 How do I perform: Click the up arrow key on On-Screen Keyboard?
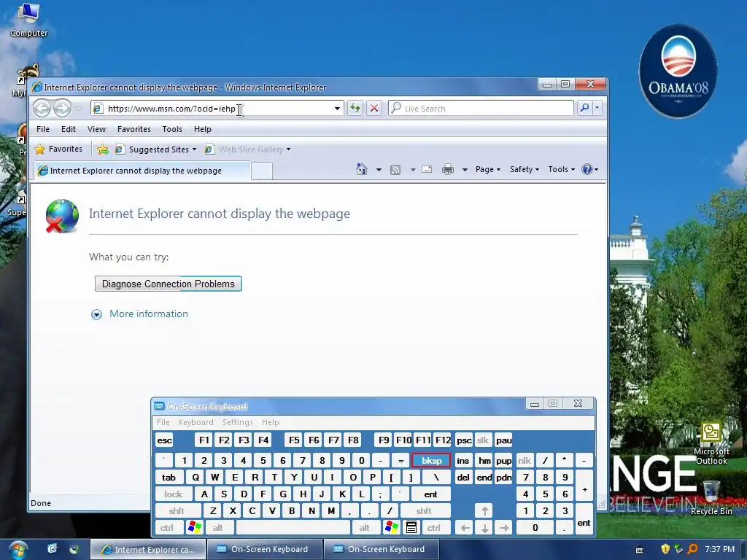484,511
